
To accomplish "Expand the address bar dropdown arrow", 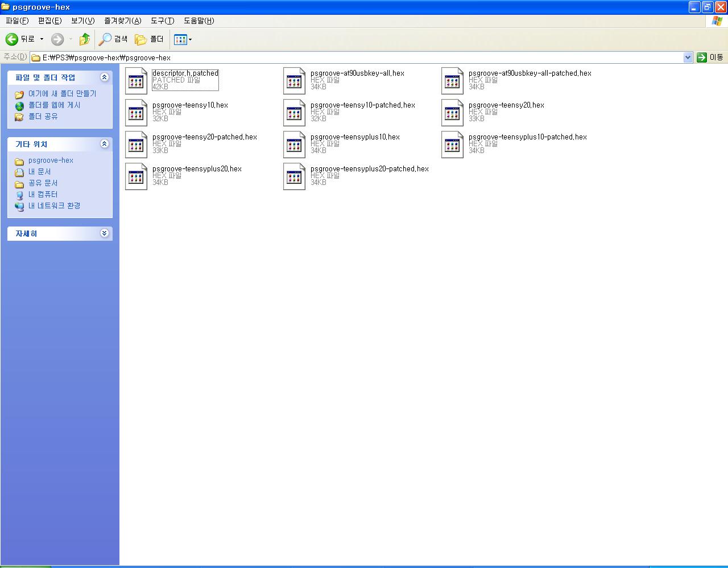I will 688,57.
